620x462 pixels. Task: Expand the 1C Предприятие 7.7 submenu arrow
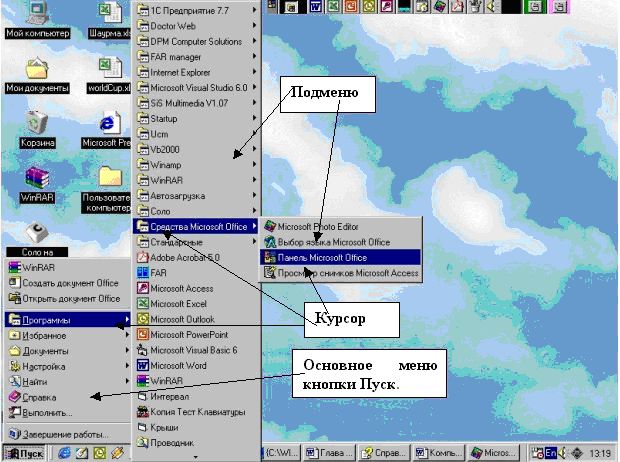(254, 10)
